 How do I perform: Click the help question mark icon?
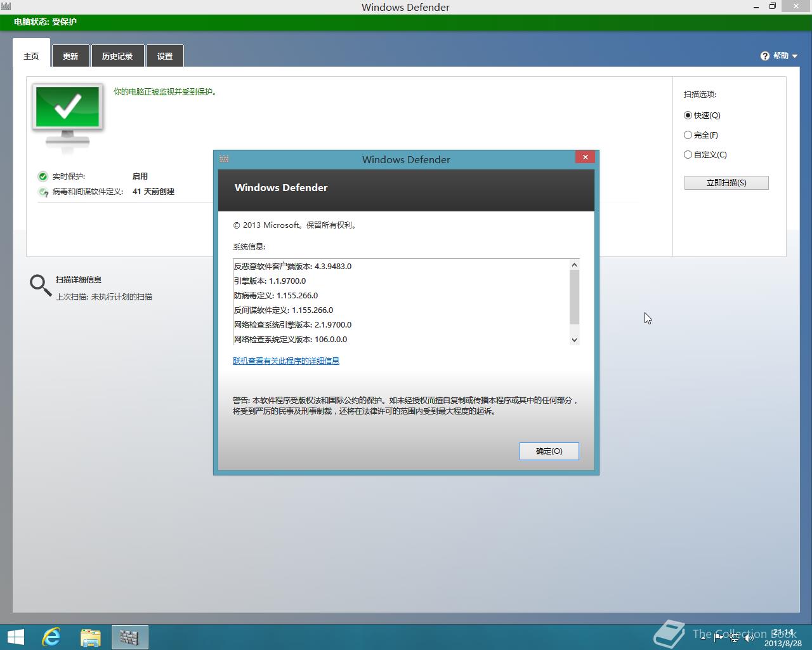765,56
